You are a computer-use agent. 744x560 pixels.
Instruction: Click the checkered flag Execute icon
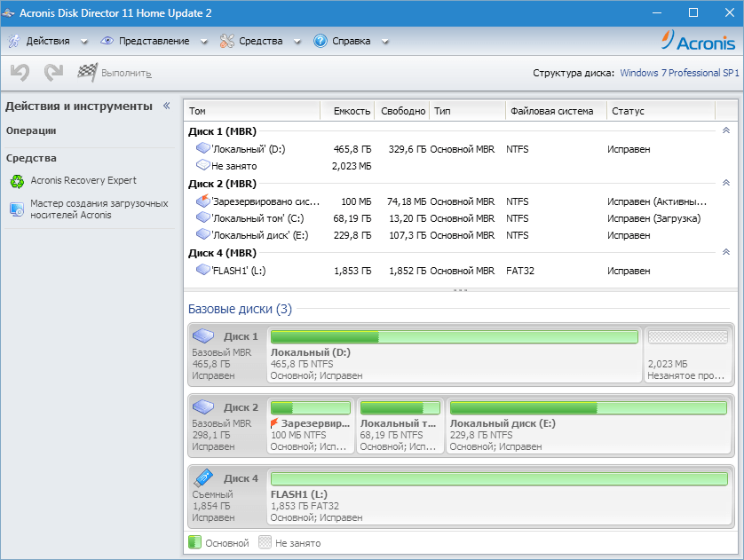[87, 73]
